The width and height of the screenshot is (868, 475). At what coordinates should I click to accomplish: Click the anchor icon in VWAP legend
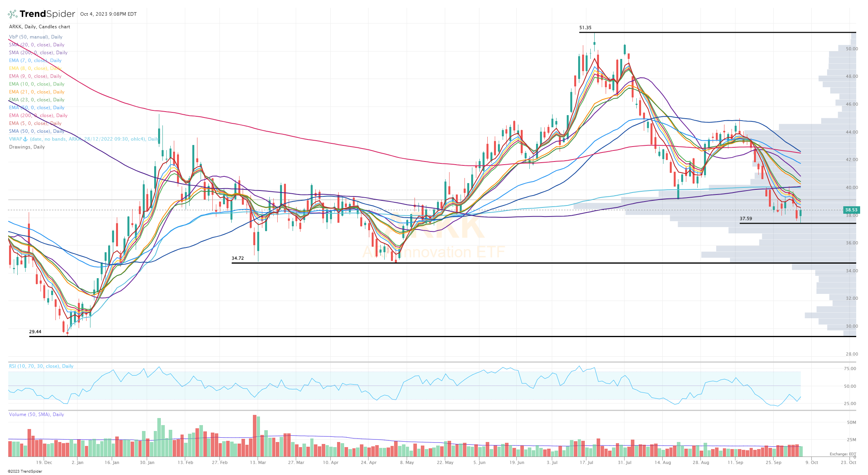click(x=26, y=139)
